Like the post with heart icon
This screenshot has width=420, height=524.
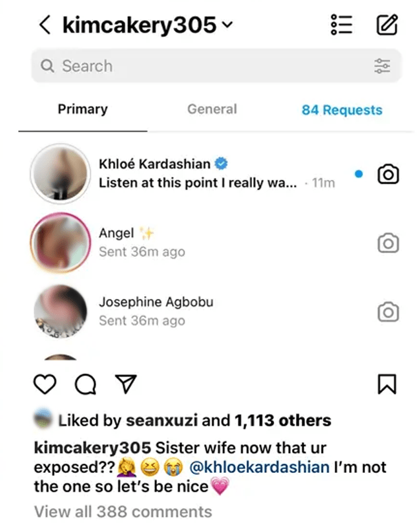coord(44,386)
